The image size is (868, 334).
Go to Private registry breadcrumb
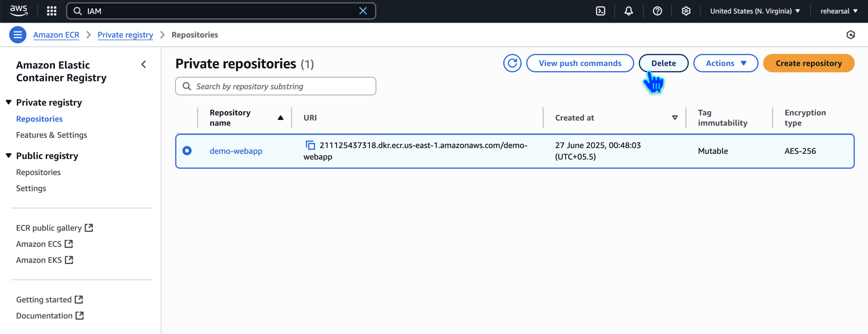click(x=125, y=35)
